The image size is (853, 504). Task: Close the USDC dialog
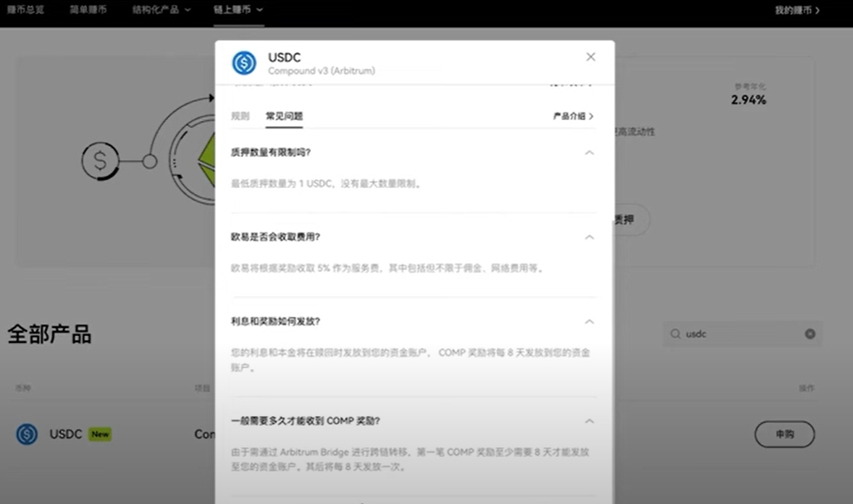591,57
